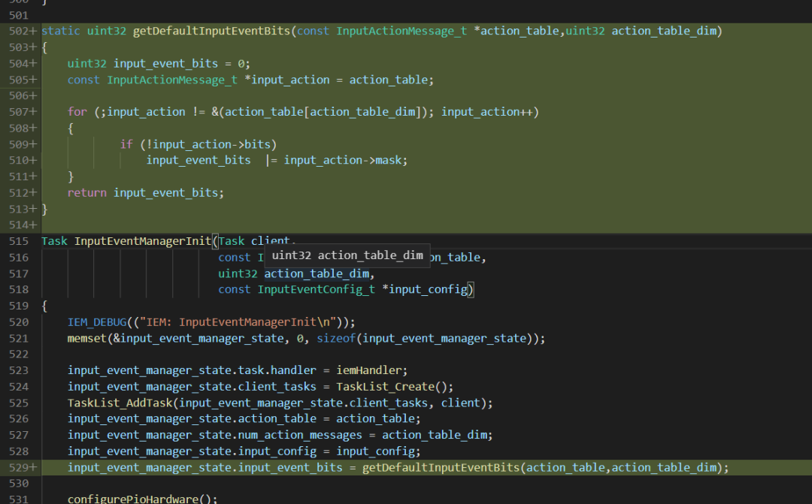Click line number 515 in the gutter
812x504 pixels.
(19, 241)
